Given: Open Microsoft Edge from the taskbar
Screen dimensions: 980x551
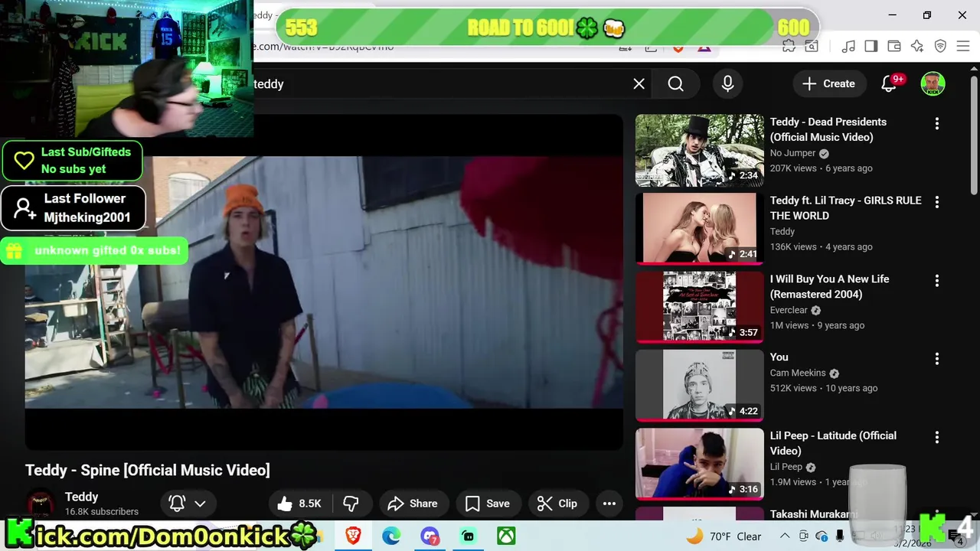Looking at the screenshot, I should (391, 536).
